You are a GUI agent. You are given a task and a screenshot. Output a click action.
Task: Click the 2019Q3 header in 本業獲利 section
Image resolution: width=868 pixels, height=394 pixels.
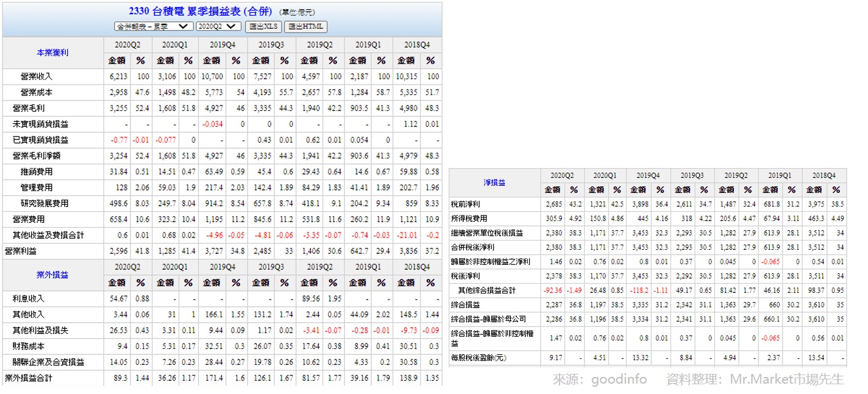coord(271,45)
